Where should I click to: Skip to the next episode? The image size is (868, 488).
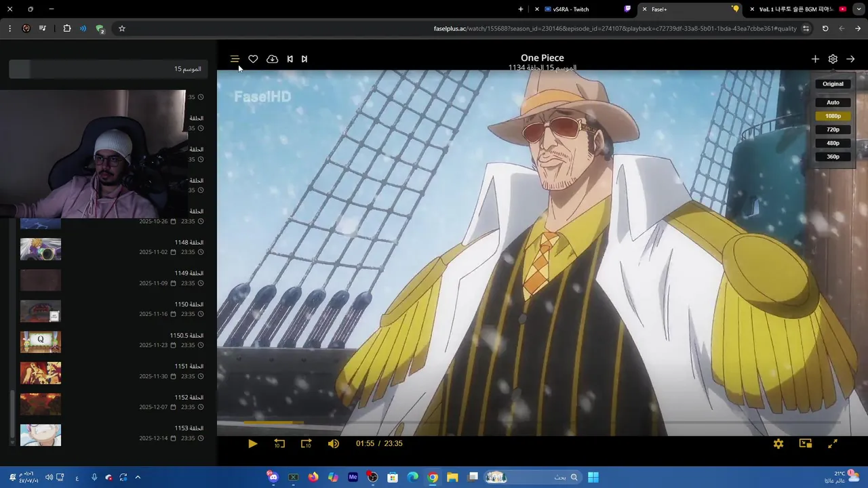click(x=304, y=59)
